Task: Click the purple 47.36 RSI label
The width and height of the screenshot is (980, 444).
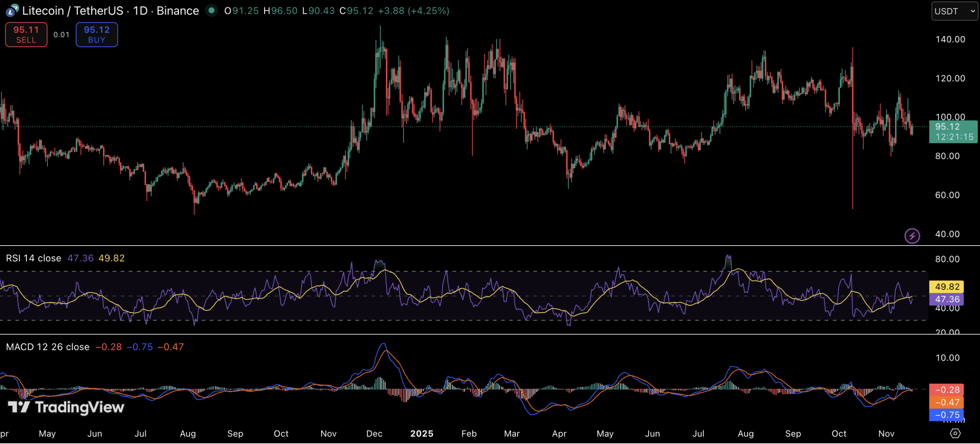Action: point(947,299)
